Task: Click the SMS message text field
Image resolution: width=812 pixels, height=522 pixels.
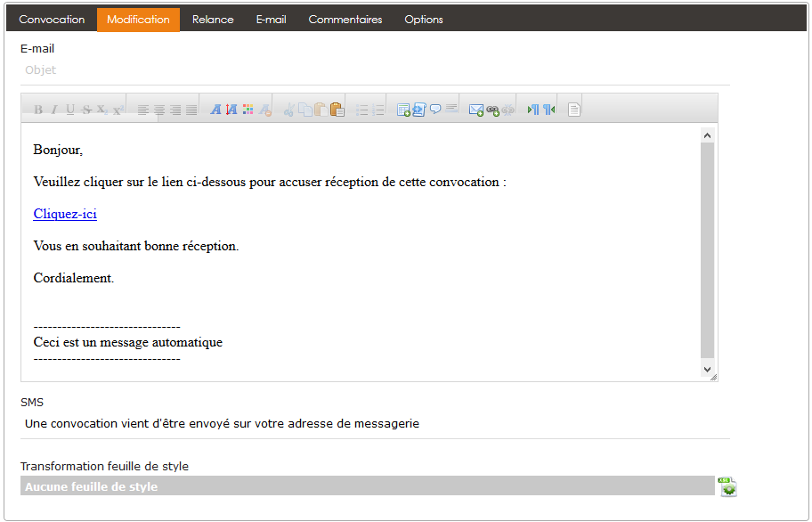Action: click(374, 424)
